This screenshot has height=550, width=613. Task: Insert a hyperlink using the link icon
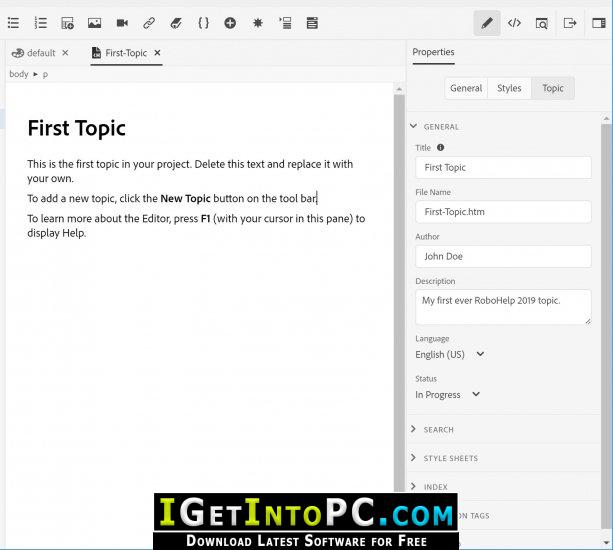[x=149, y=23]
